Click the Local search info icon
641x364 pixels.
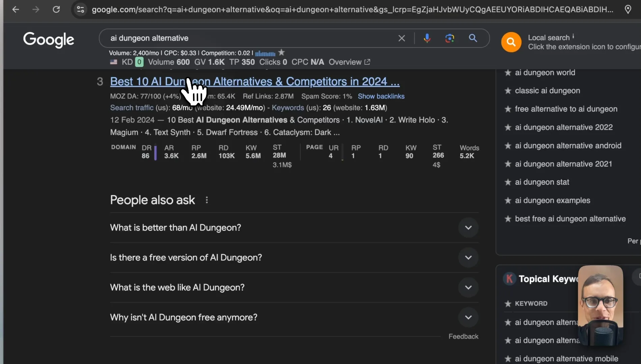pyautogui.click(x=573, y=36)
